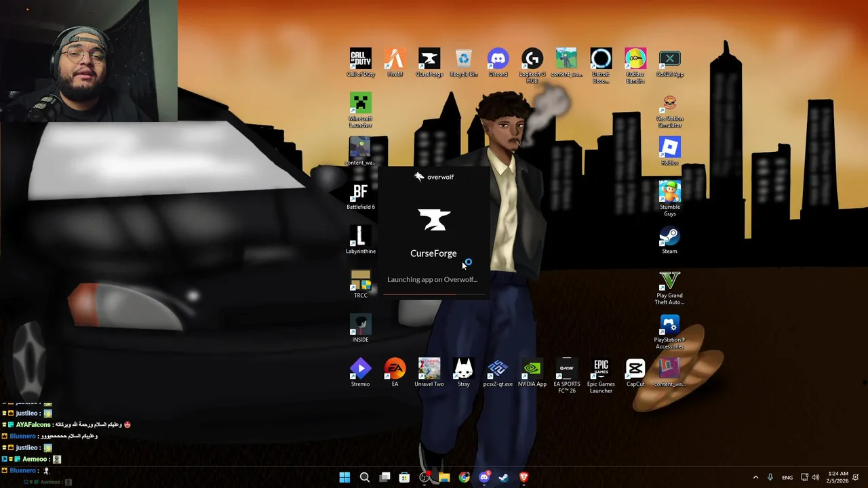
Task: Open the TRCC desktop shortcut
Action: [x=361, y=284]
